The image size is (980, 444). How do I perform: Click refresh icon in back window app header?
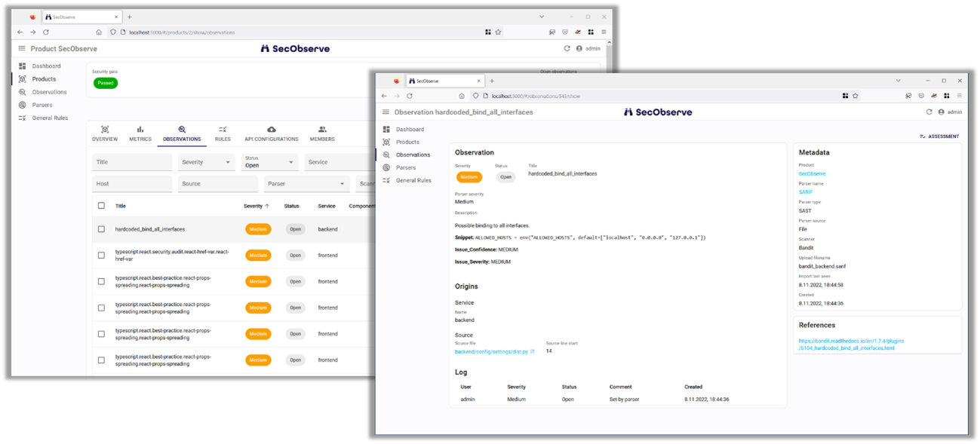[567, 48]
